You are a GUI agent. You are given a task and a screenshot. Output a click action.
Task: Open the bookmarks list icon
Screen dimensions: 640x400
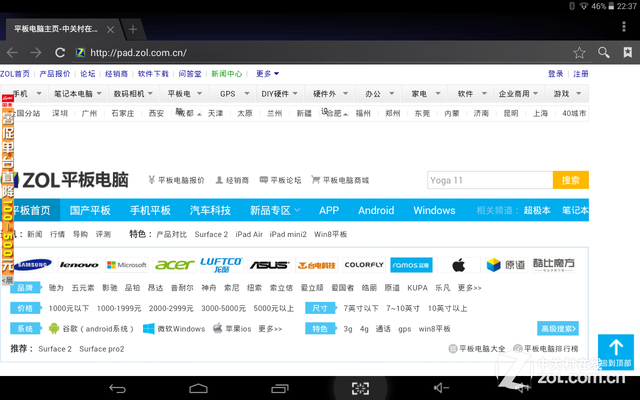tap(628, 52)
